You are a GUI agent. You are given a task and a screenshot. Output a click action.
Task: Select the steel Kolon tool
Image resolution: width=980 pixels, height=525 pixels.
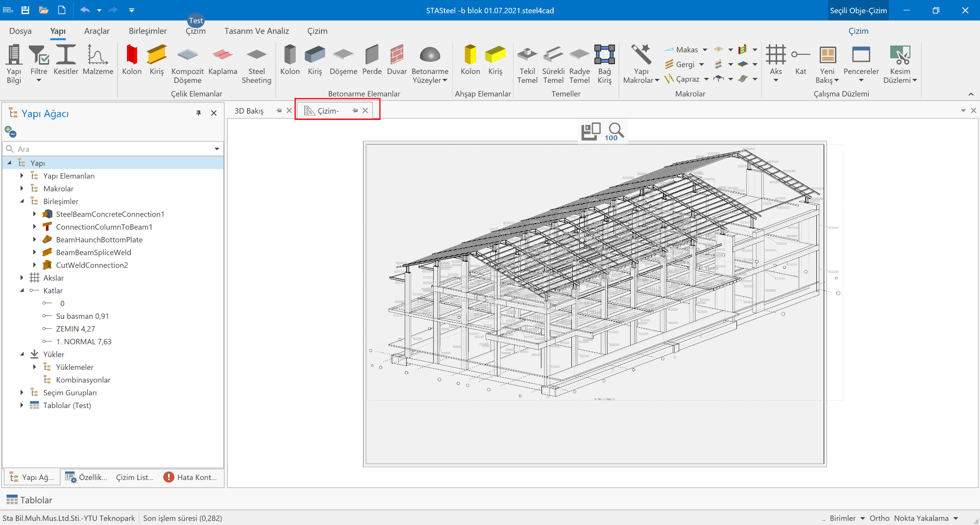point(131,55)
